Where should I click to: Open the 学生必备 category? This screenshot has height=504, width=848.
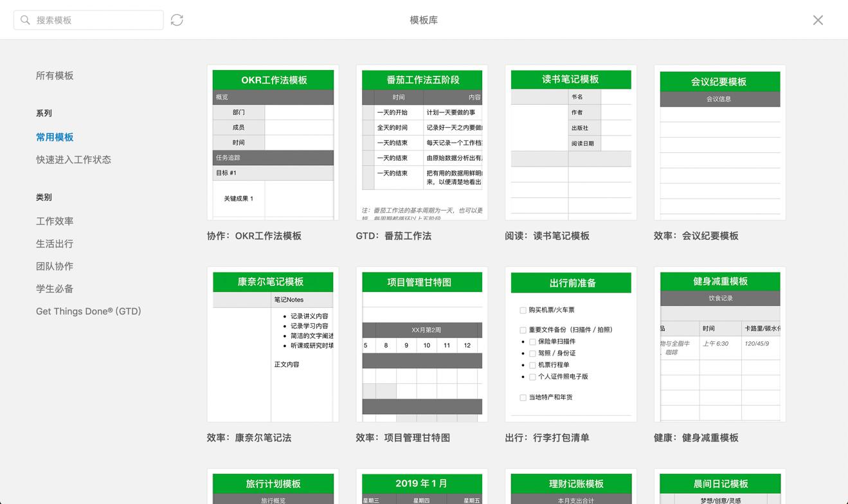point(55,289)
